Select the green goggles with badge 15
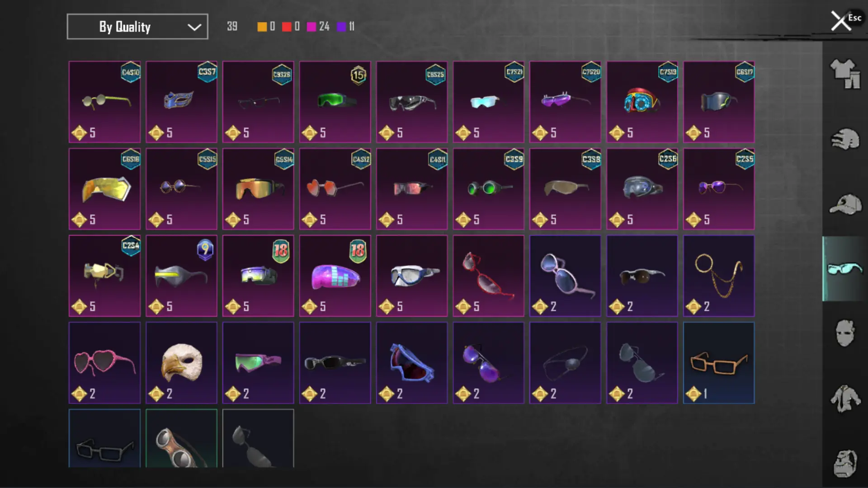Screen dimensions: 868x488 (335, 102)
